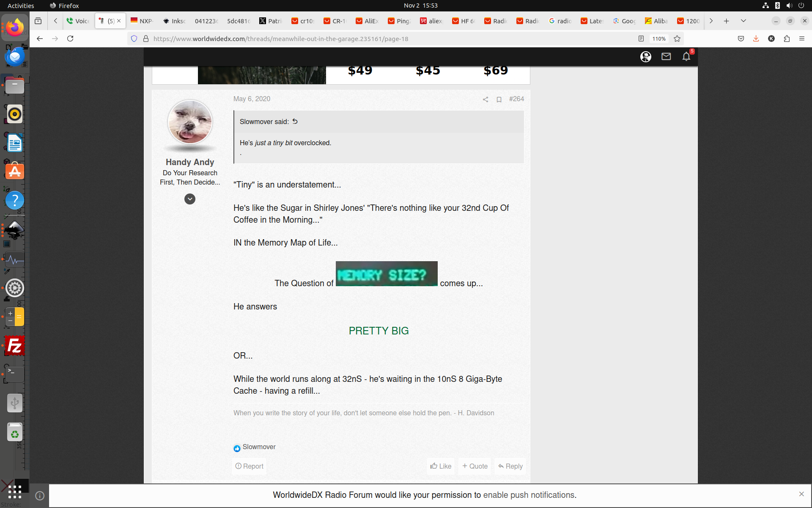Image resolution: width=812 pixels, height=508 pixels.
Task: Star this page as a Firefox bookmark
Action: point(677,39)
